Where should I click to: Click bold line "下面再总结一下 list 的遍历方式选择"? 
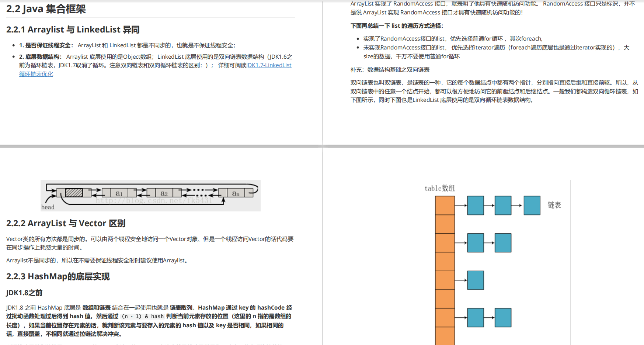(x=397, y=26)
